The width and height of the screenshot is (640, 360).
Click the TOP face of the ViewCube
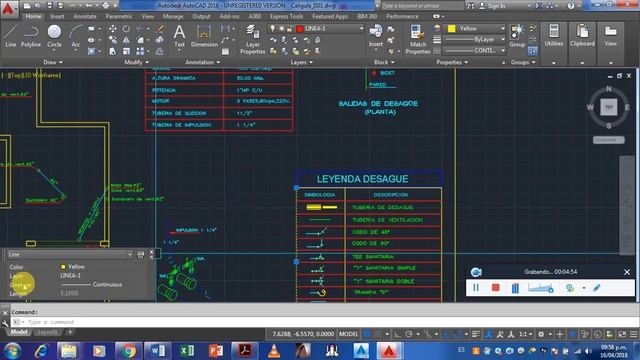point(609,107)
